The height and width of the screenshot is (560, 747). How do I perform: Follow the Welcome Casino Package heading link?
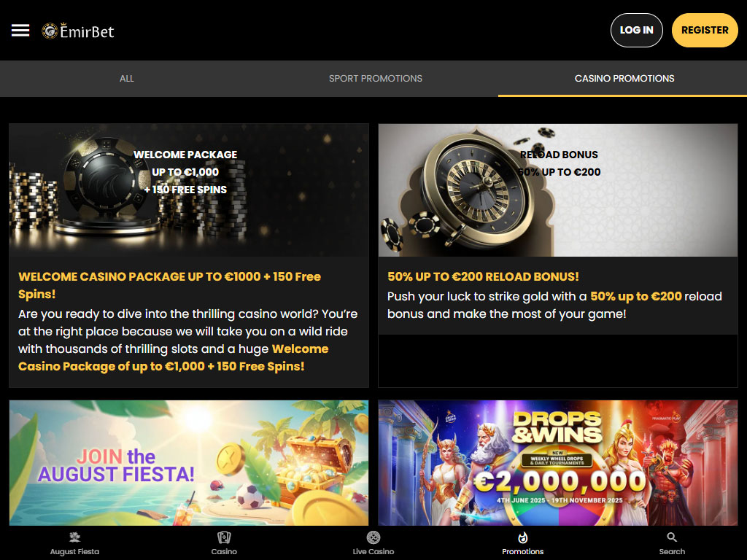[x=169, y=285]
